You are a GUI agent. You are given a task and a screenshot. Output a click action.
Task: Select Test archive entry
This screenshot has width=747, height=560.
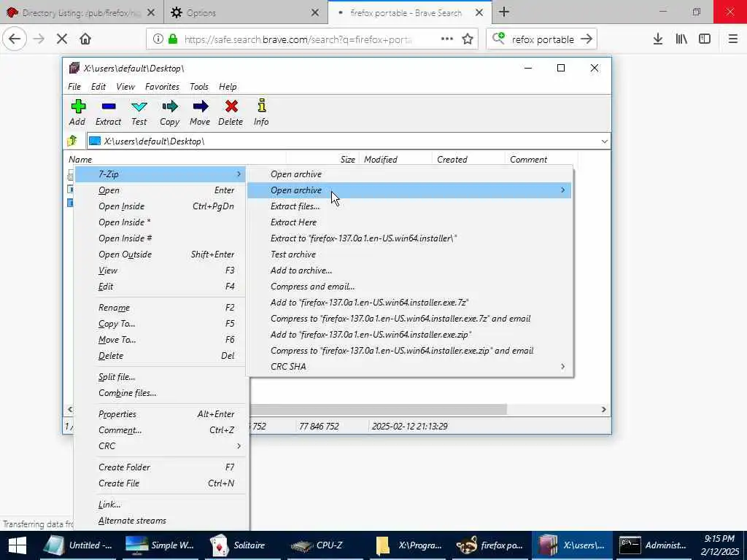(410, 254)
